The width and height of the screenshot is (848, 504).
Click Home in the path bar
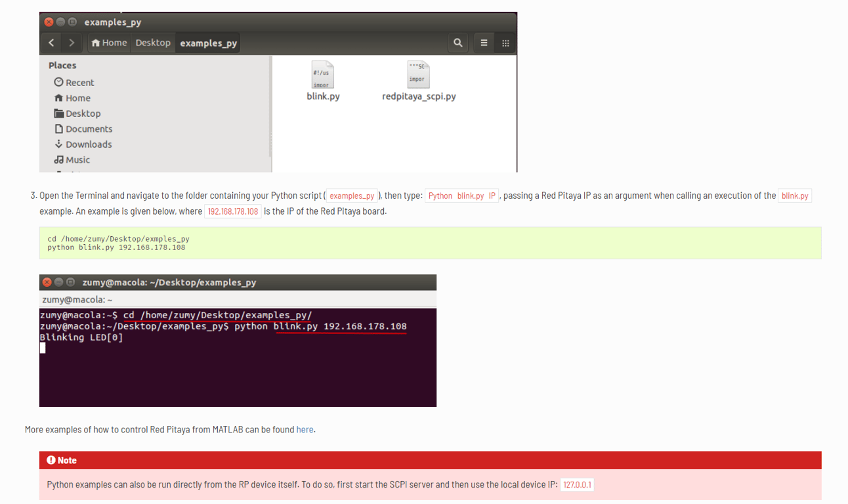coord(109,43)
